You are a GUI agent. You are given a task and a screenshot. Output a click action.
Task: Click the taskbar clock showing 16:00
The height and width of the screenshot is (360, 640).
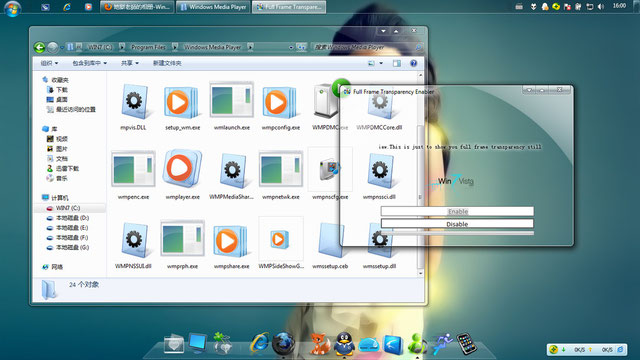point(619,6)
